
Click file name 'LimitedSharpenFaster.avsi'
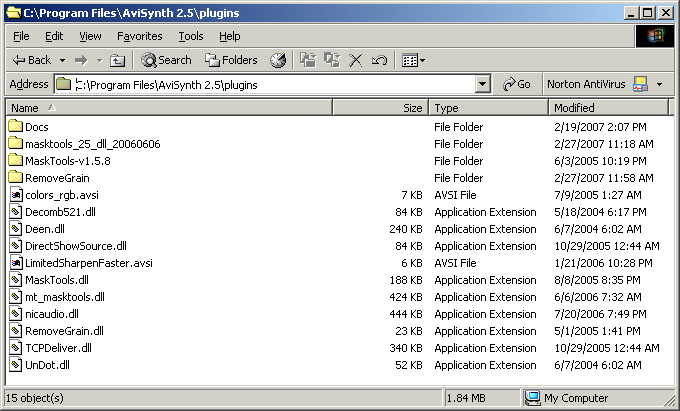89,263
